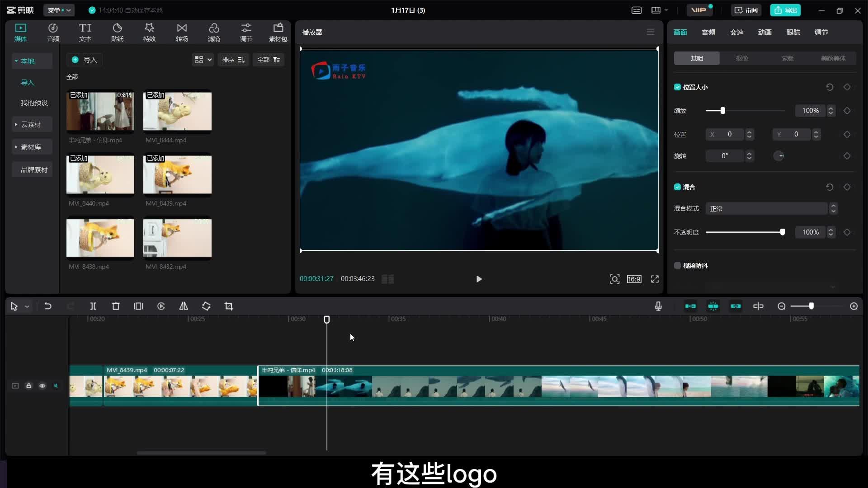Viewport: 868px width, 488px height.
Task: Open the 混合模式 blend mode dropdown
Action: (771, 209)
